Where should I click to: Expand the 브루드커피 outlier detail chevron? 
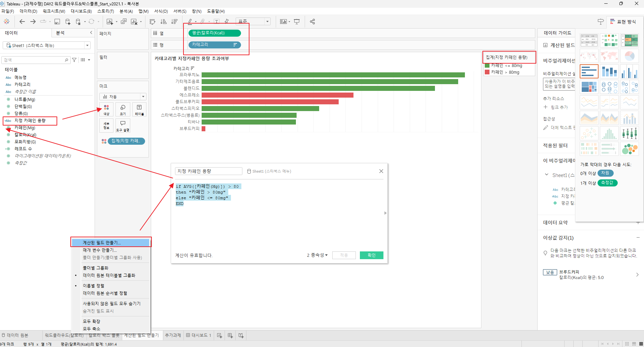point(637,275)
